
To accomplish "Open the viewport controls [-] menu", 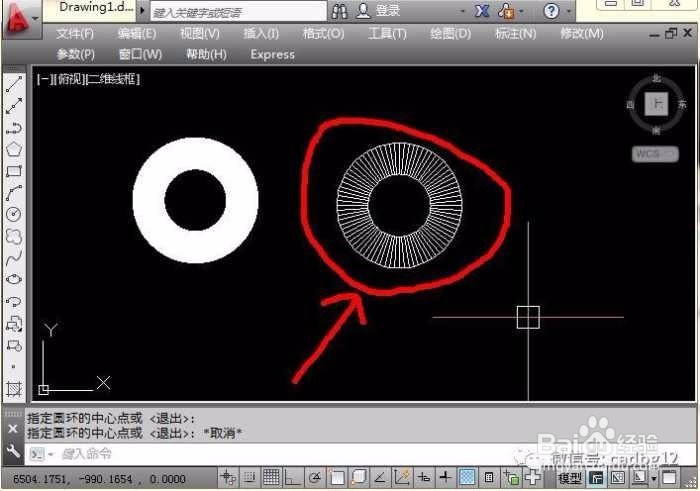I will point(45,79).
